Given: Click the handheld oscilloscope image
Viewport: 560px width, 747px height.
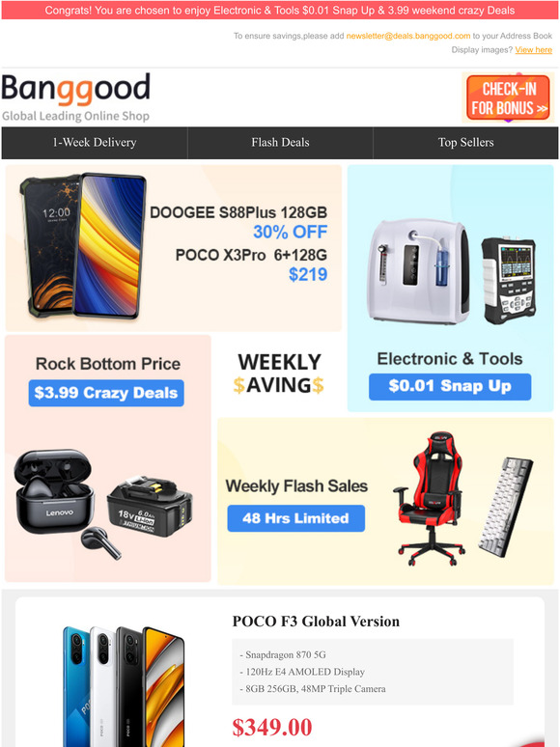Looking at the screenshot, I should point(509,280).
